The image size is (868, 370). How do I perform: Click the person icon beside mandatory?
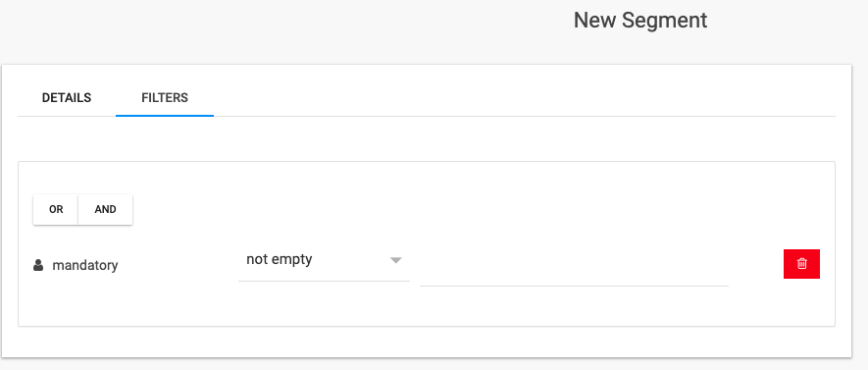click(38, 265)
